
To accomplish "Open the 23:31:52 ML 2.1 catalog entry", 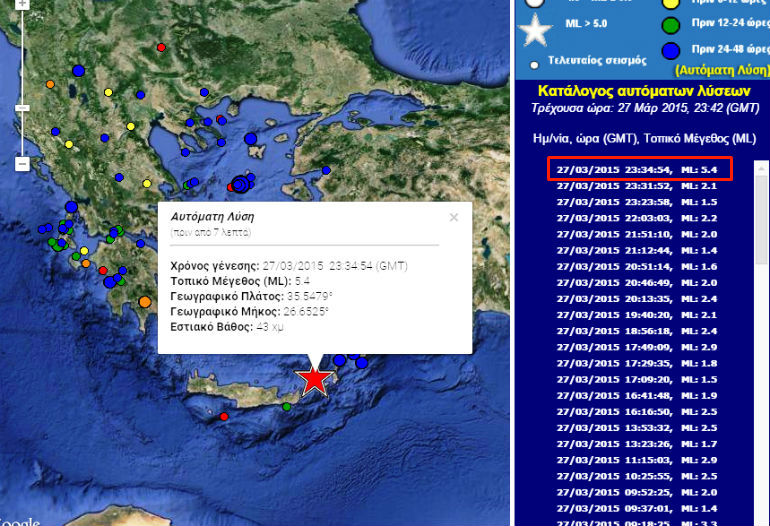I will [640, 185].
